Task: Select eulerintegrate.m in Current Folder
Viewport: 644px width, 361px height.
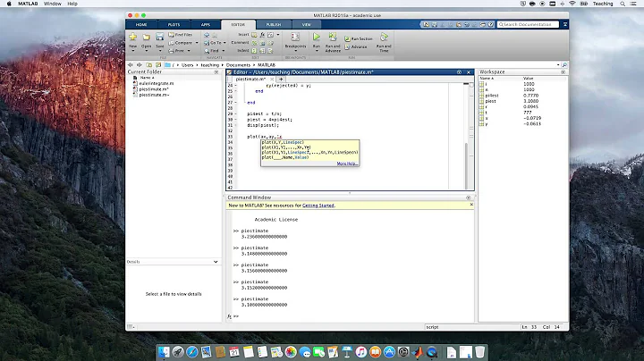Action: pyautogui.click(x=156, y=83)
